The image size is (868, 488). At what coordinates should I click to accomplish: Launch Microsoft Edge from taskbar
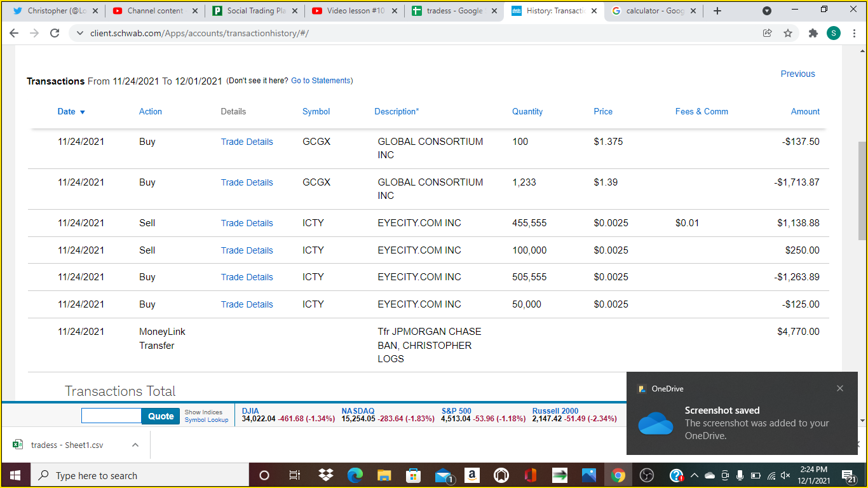355,475
